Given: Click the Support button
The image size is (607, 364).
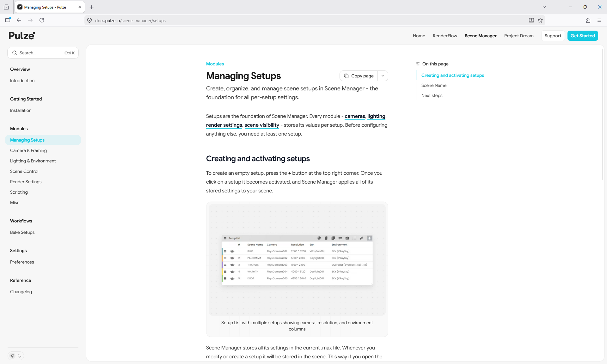Looking at the screenshot, I should coord(553,36).
